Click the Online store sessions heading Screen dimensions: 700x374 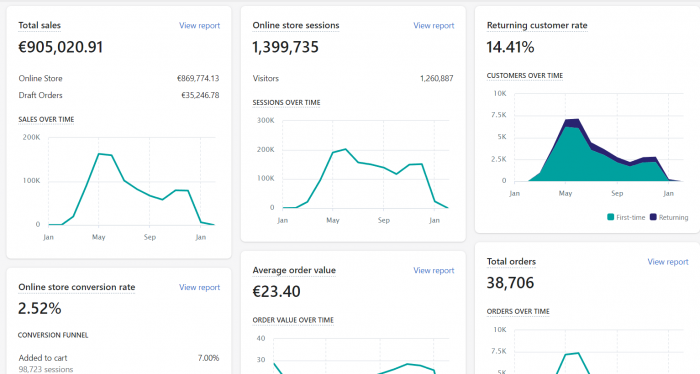[x=296, y=25]
